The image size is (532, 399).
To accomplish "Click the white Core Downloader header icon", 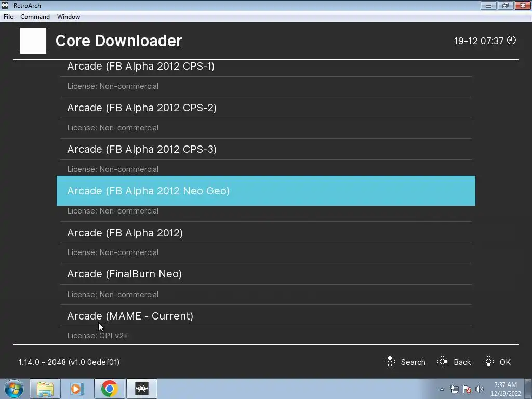I will coord(33,41).
